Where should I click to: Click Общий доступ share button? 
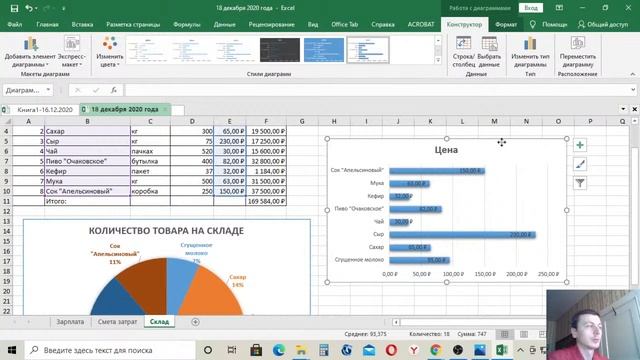[x=603, y=24]
